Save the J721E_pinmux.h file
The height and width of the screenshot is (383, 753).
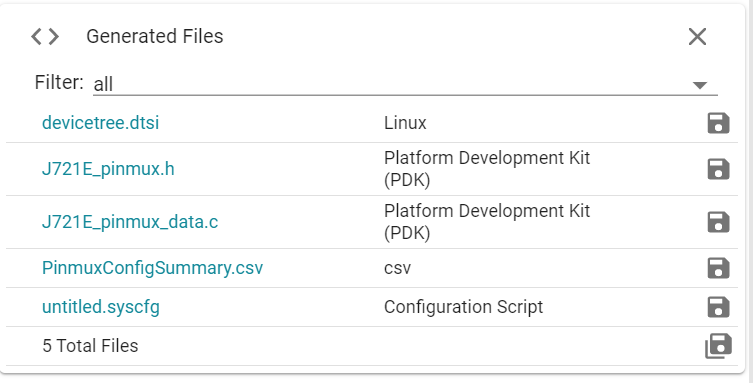click(x=718, y=169)
